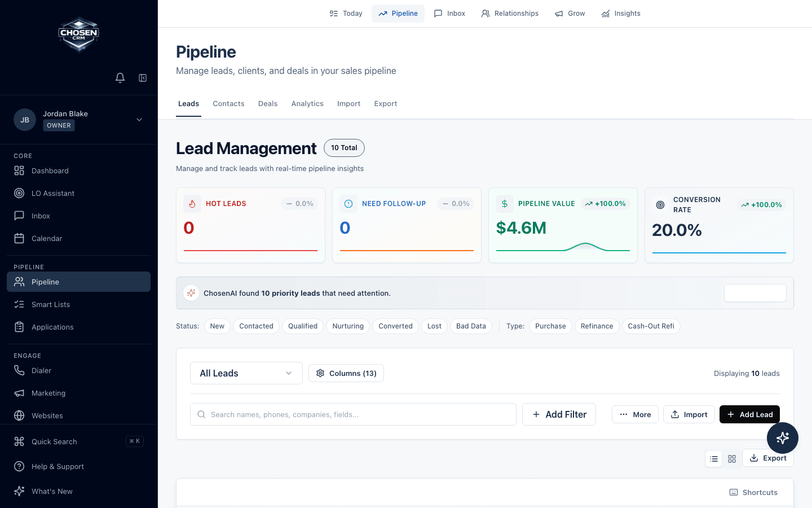Click the Hot Leads stat card

(x=250, y=225)
